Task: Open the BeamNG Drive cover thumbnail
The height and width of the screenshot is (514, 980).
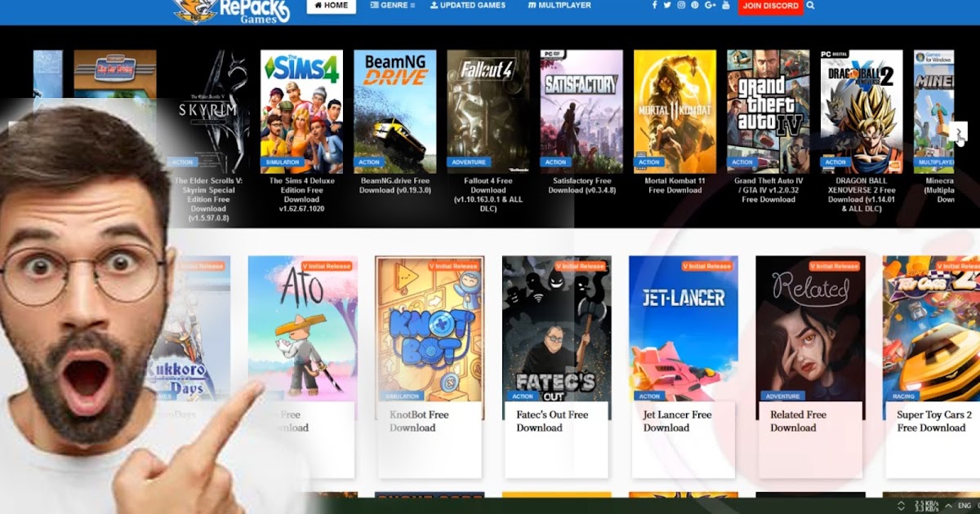Action: [x=394, y=112]
